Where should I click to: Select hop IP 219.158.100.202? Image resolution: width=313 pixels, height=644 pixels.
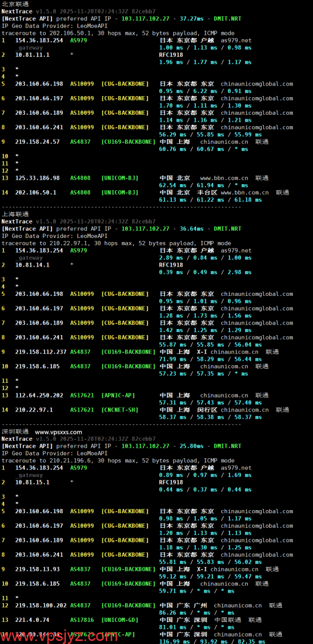pos(41,605)
